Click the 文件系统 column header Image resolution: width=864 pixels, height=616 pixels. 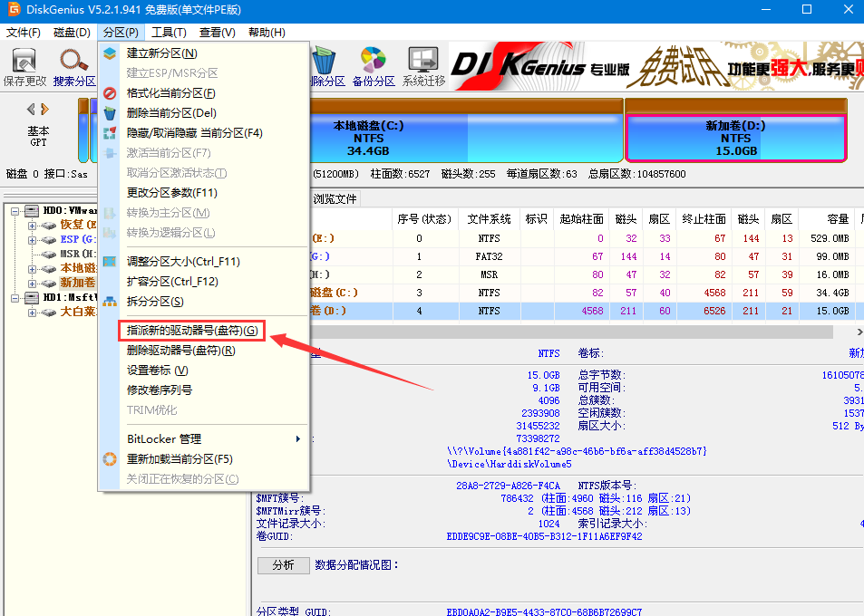coord(490,219)
